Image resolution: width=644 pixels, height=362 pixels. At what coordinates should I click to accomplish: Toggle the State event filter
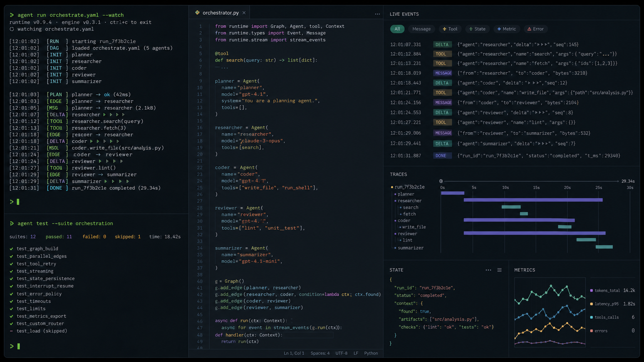[477, 29]
